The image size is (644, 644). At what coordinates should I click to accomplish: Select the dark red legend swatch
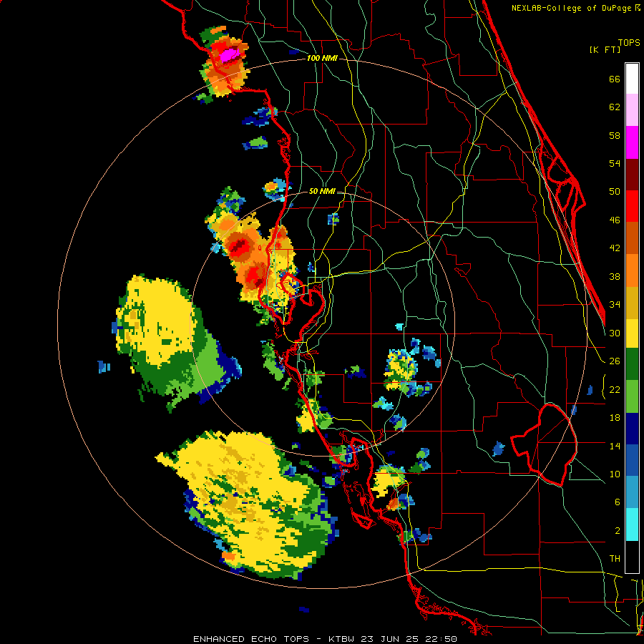tap(632, 175)
